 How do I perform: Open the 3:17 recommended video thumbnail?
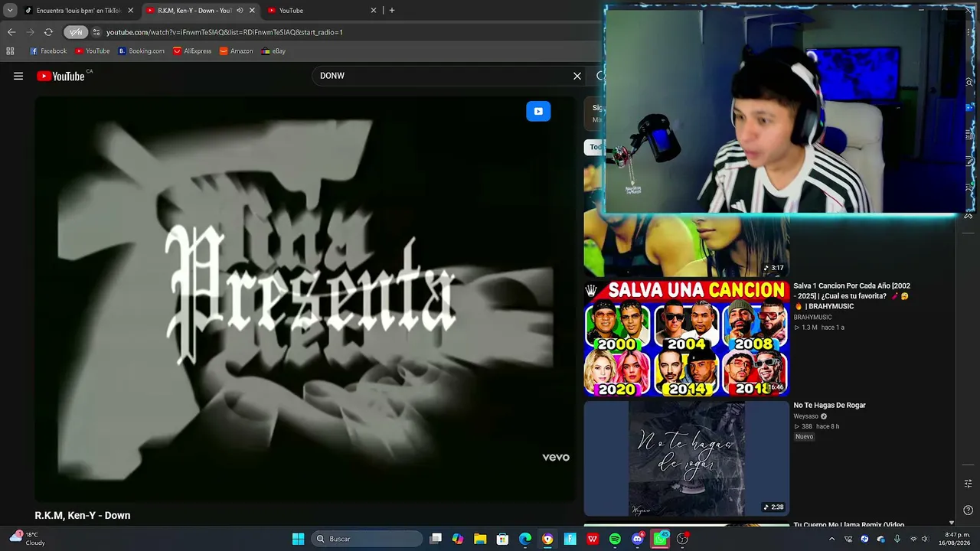pyautogui.click(x=686, y=245)
